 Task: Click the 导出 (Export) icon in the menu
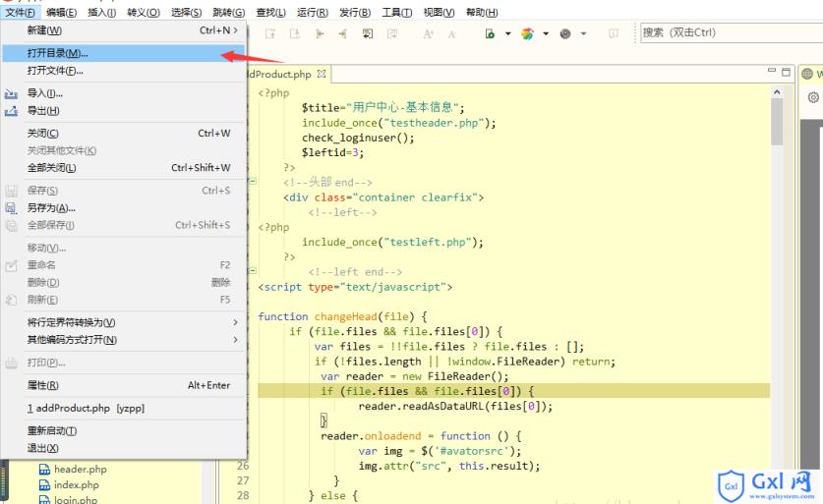pyautogui.click(x=12, y=111)
